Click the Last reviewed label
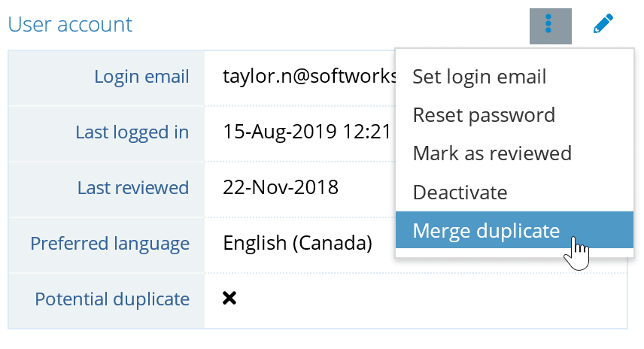 point(133,188)
